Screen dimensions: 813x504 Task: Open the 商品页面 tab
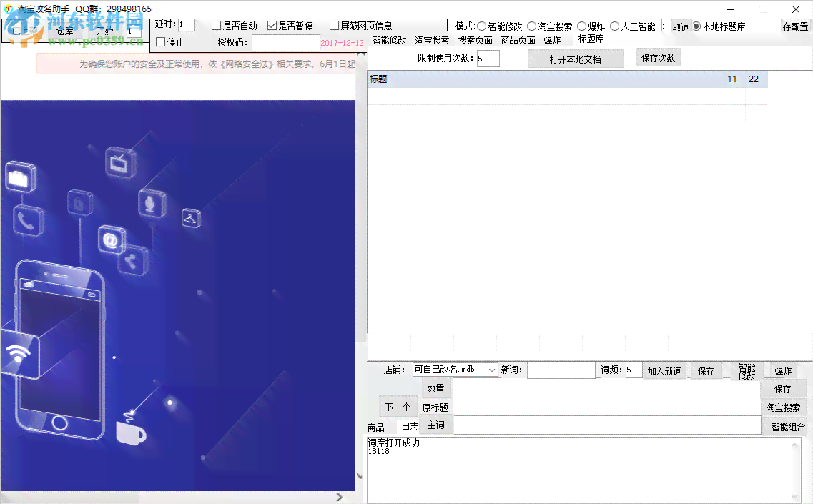pyautogui.click(x=518, y=40)
